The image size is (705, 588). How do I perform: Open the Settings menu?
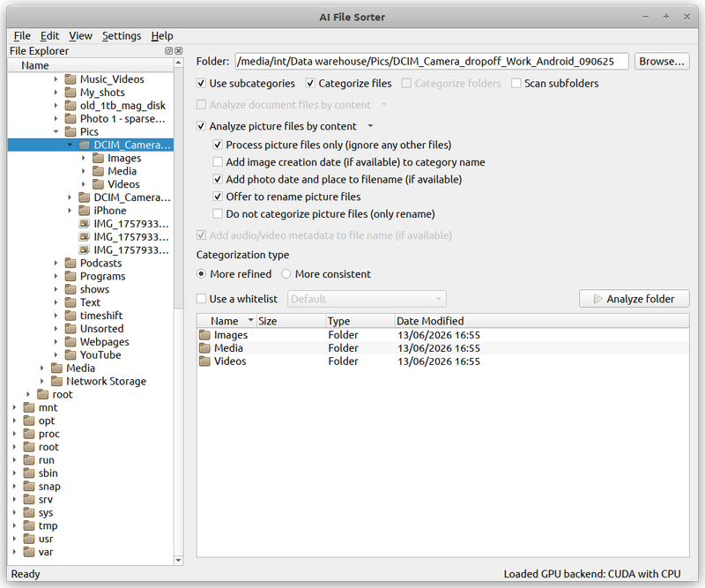pos(122,35)
